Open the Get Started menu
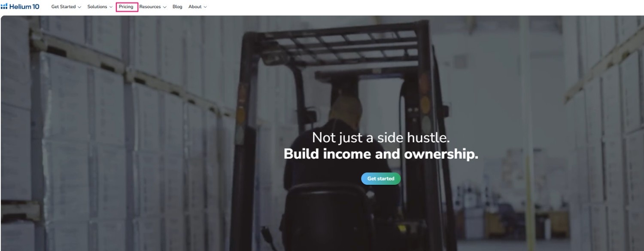The height and width of the screenshot is (251, 644). coord(64,7)
